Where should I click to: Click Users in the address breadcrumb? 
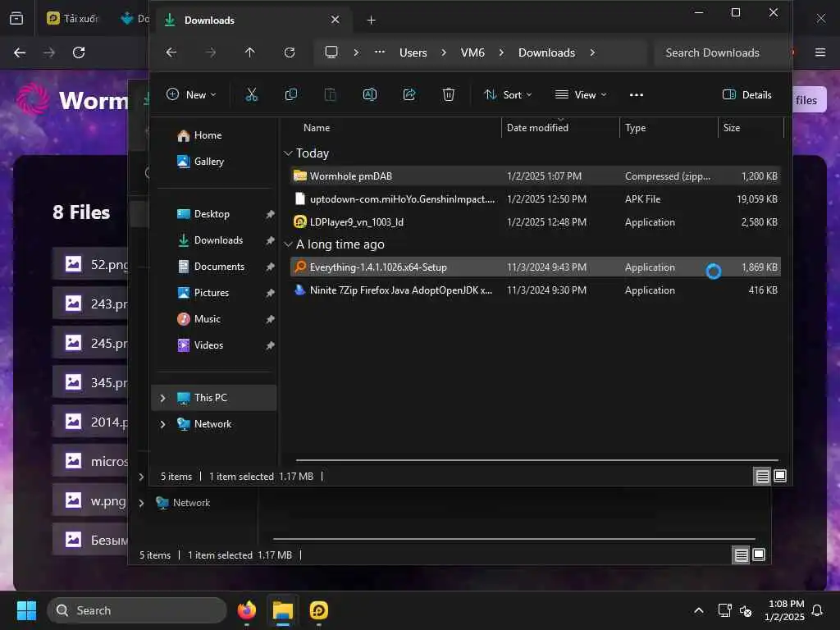pos(413,52)
